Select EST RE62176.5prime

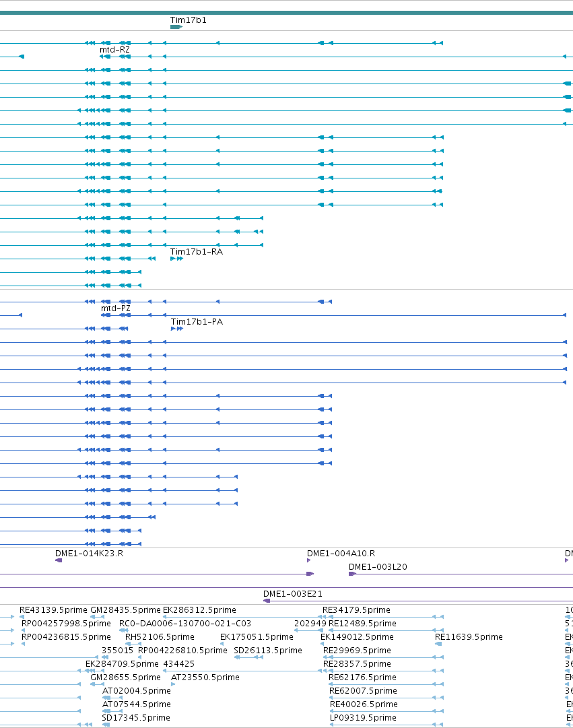pyautogui.click(x=362, y=677)
